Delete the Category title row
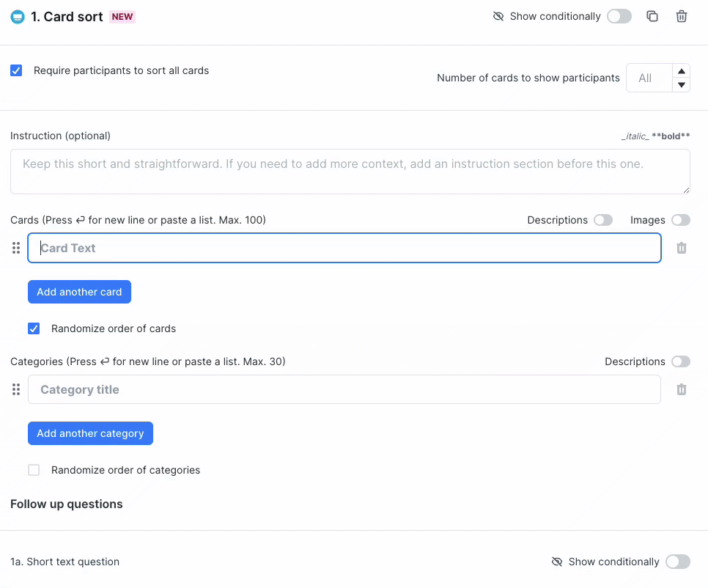 coord(682,389)
